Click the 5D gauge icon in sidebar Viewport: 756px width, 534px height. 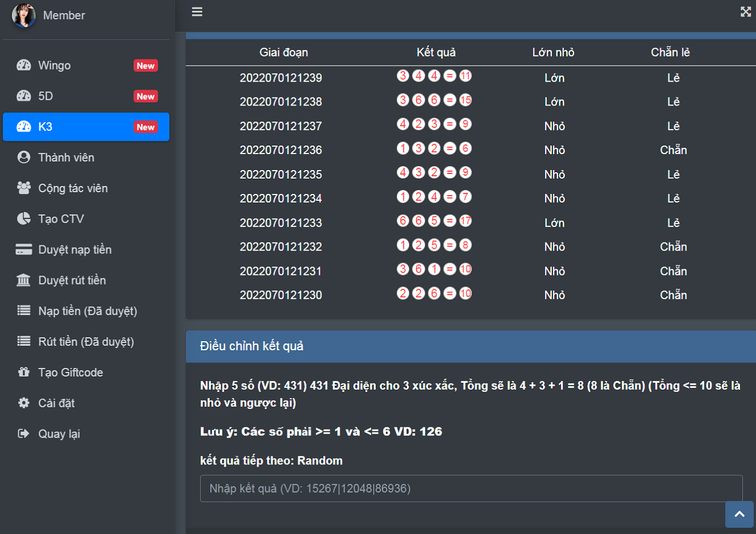coord(24,96)
